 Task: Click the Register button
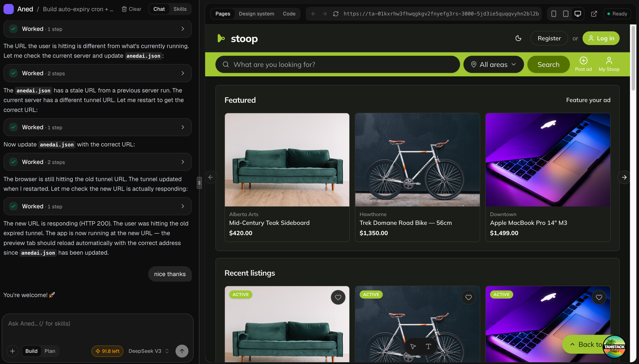point(549,38)
